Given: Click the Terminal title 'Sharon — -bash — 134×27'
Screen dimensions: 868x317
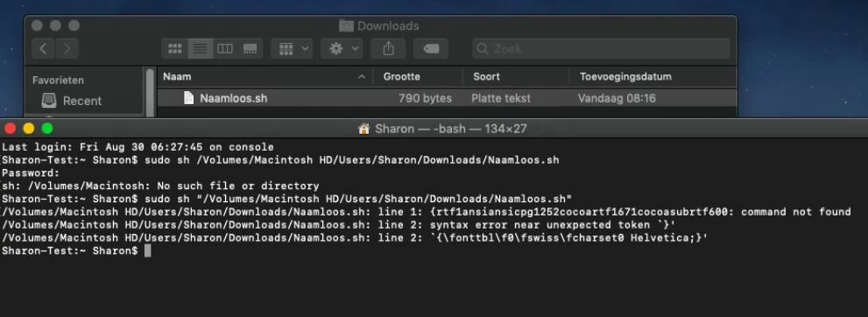Looking at the screenshot, I should [450, 129].
